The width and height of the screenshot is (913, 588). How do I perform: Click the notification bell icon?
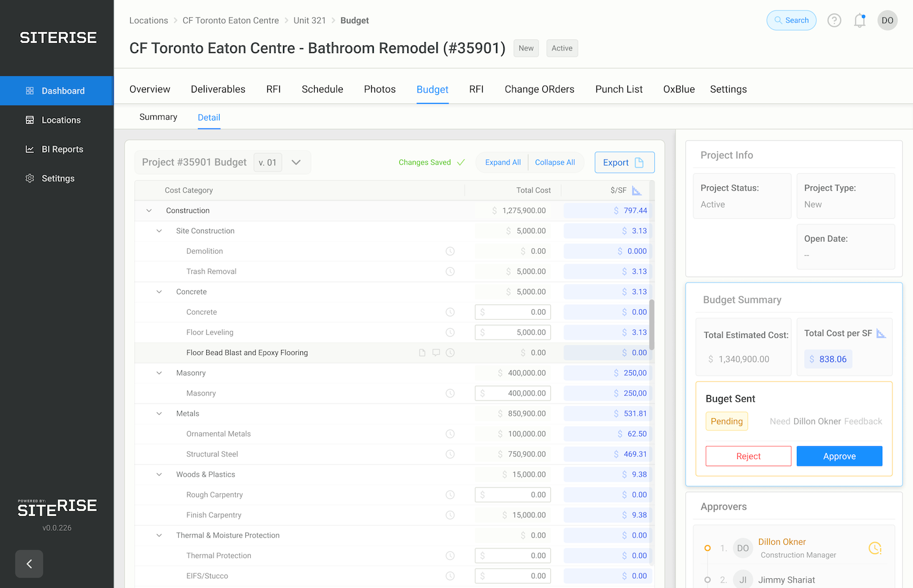click(859, 21)
